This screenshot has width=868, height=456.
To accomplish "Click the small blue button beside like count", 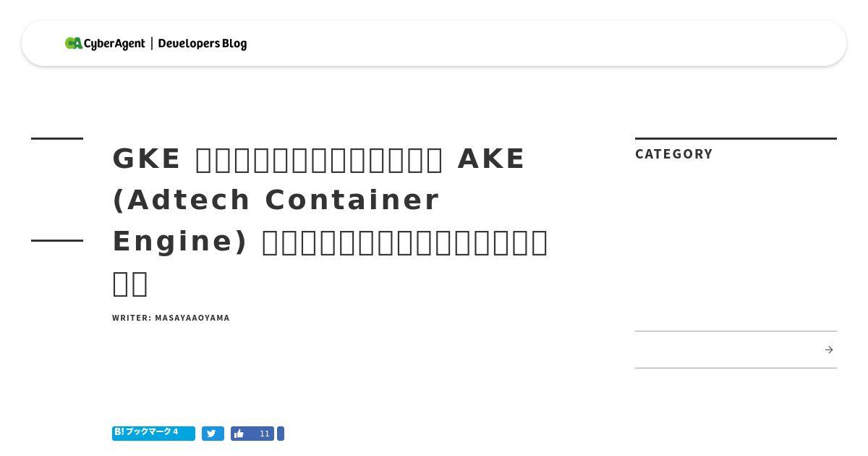I will coord(281,434).
